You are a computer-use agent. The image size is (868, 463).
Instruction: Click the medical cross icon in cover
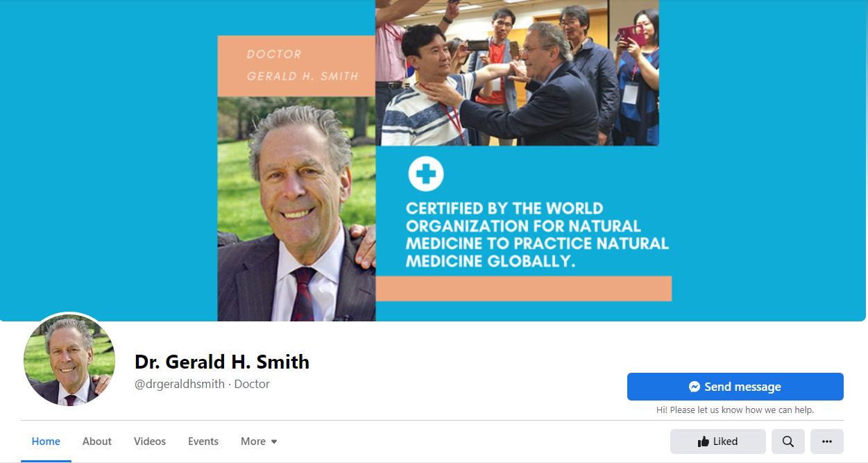(x=425, y=174)
